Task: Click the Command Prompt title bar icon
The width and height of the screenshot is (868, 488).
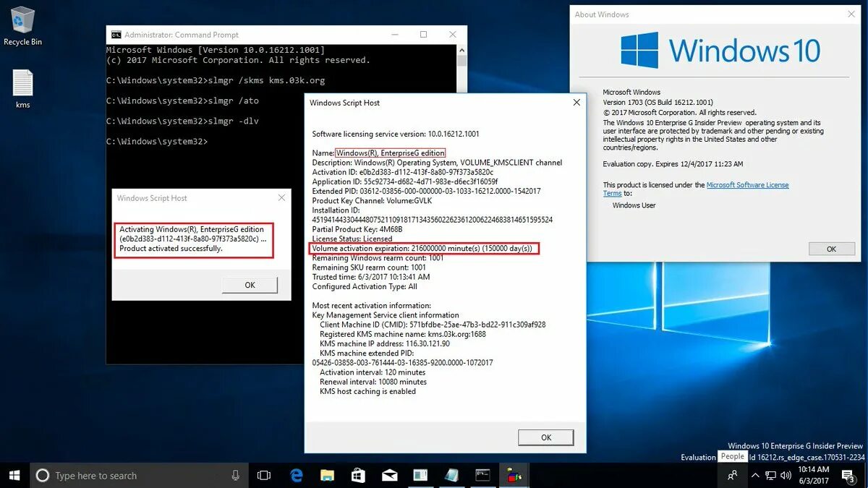Action: pos(116,35)
